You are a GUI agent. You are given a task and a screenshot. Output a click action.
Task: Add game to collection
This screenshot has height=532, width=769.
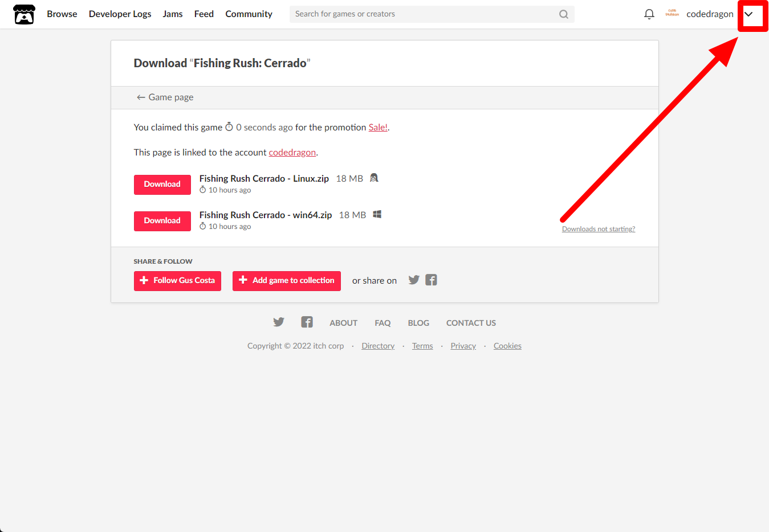pos(287,281)
